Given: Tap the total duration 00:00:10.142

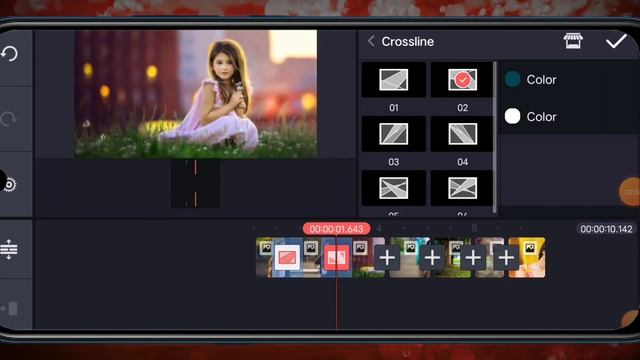Looking at the screenshot, I should 606,229.
